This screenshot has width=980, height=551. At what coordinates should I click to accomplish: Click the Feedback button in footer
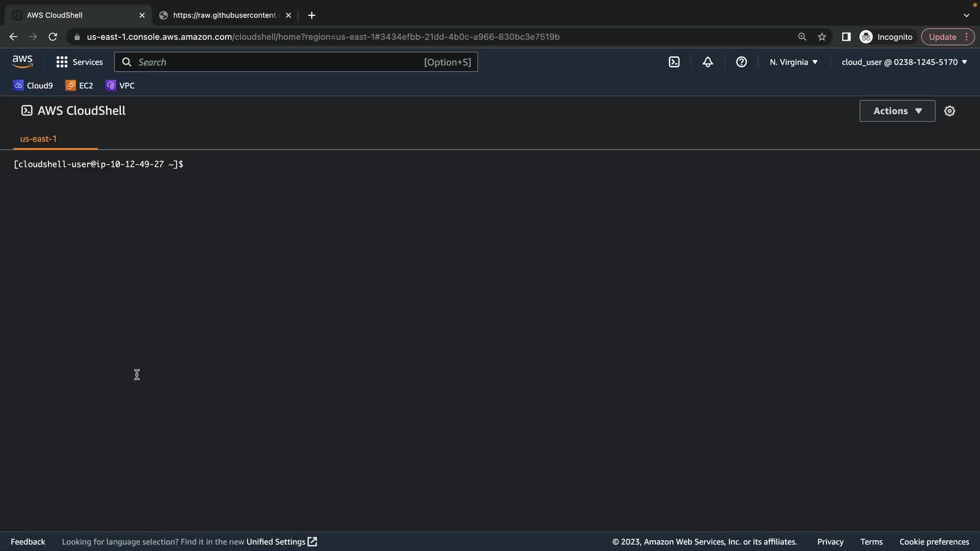pyautogui.click(x=28, y=542)
